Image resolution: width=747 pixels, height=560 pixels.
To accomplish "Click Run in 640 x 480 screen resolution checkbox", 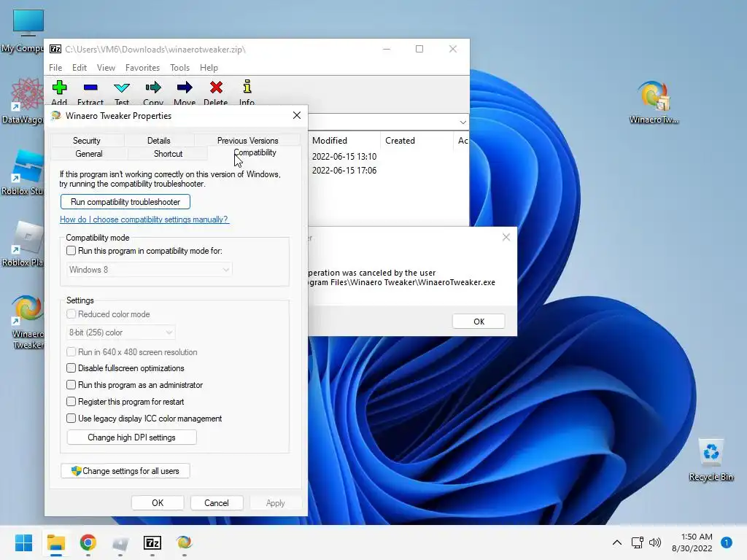I will (71, 352).
